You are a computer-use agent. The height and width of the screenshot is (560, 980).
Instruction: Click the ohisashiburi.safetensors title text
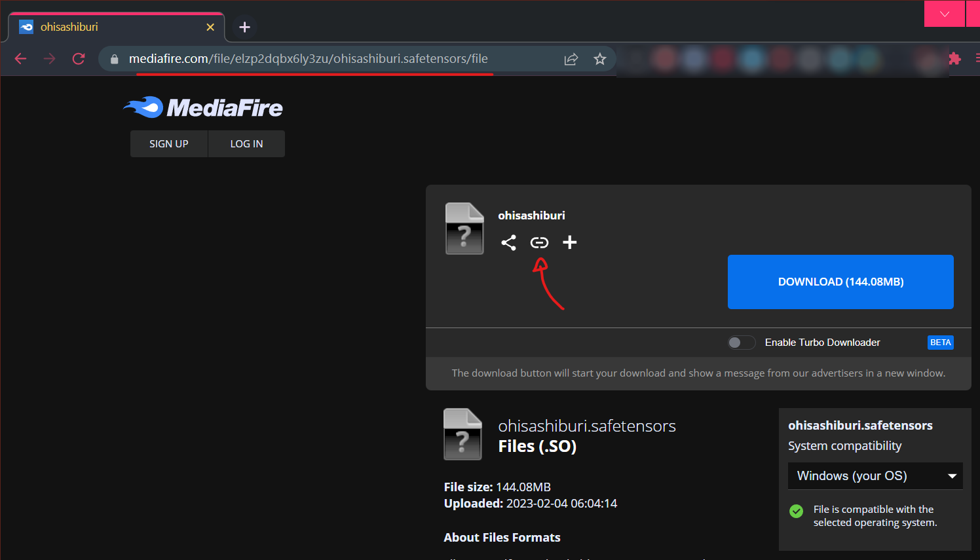(x=587, y=426)
